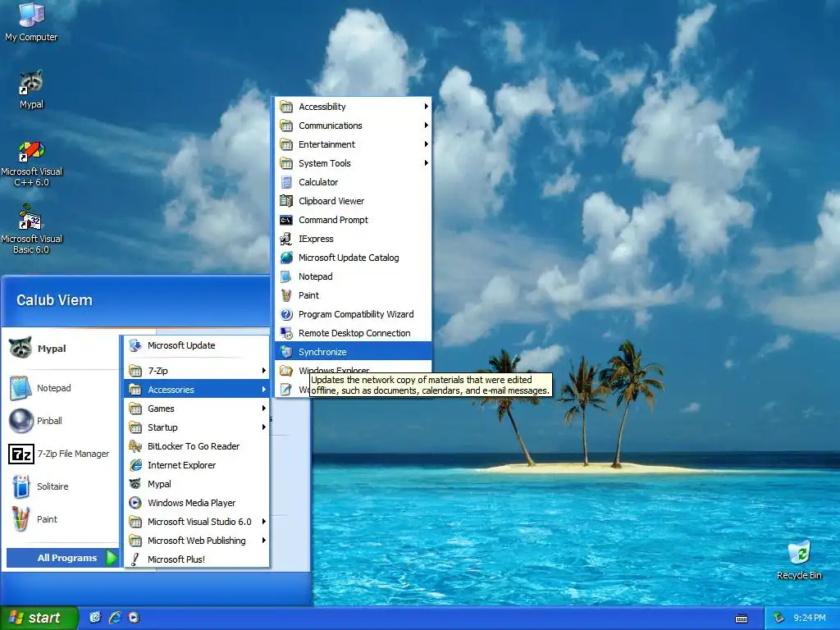Launch Solitaire from the start menu

click(61, 486)
